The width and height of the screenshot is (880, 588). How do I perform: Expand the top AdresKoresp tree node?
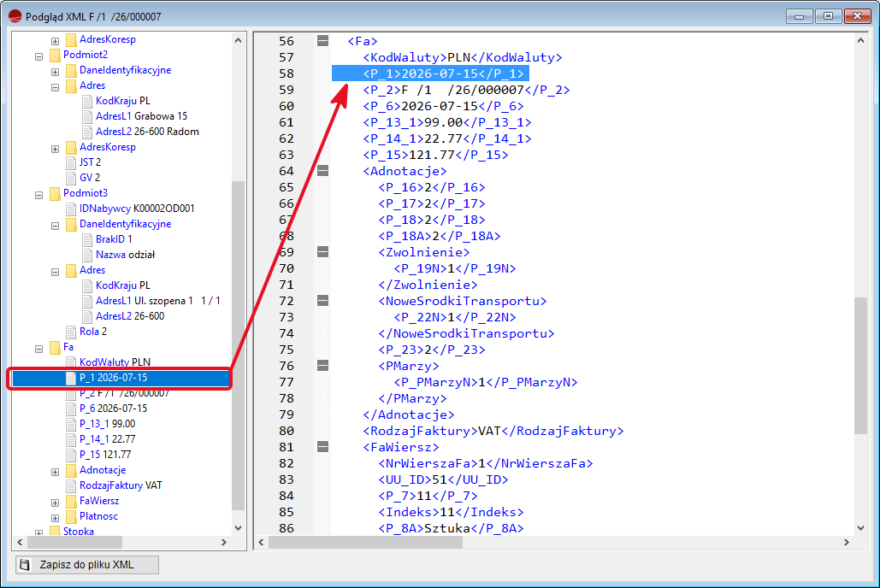point(55,41)
